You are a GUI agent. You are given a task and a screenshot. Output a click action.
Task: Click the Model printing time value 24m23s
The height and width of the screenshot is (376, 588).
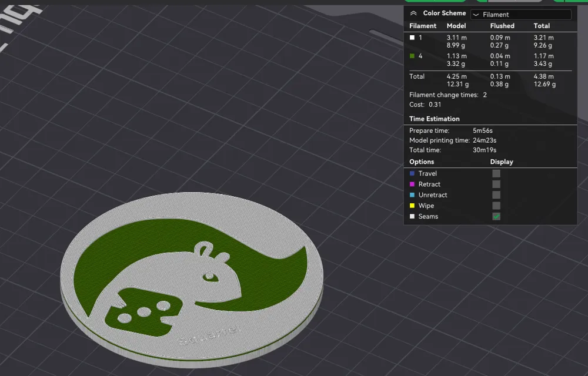[x=485, y=140]
